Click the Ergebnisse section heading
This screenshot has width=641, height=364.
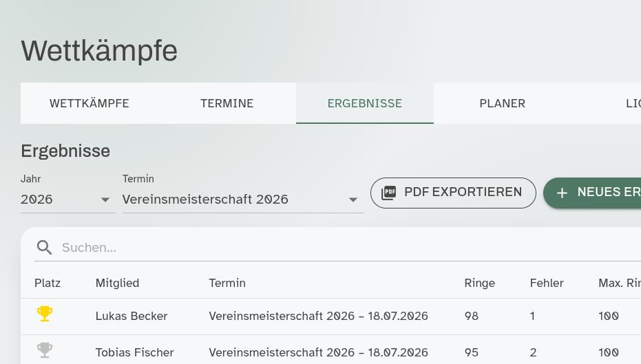pos(65,151)
